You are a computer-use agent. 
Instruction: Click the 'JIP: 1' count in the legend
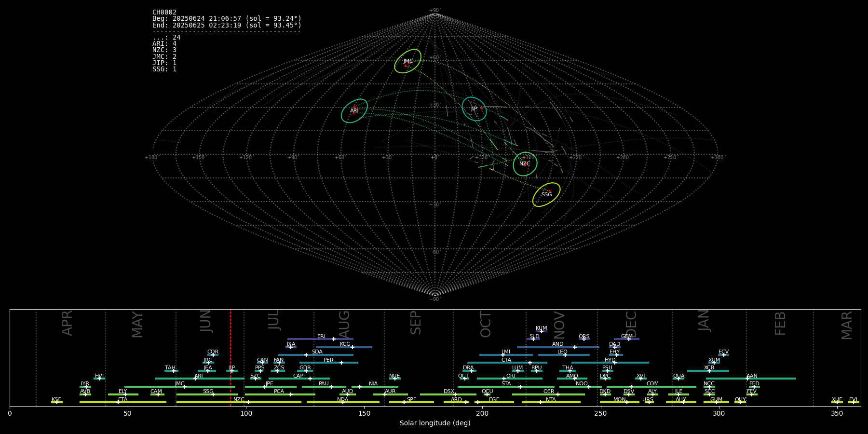click(164, 63)
